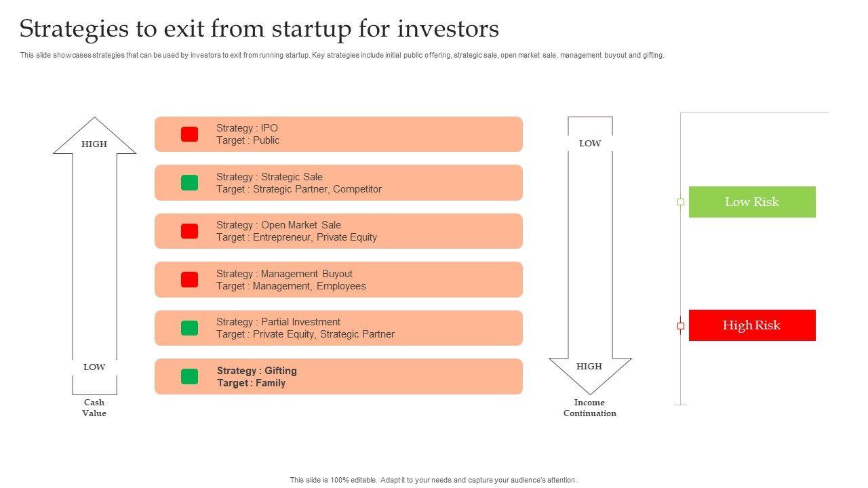Select red square next to Open Market Sale
Viewport: 868px width, 488px height.
[x=189, y=231]
